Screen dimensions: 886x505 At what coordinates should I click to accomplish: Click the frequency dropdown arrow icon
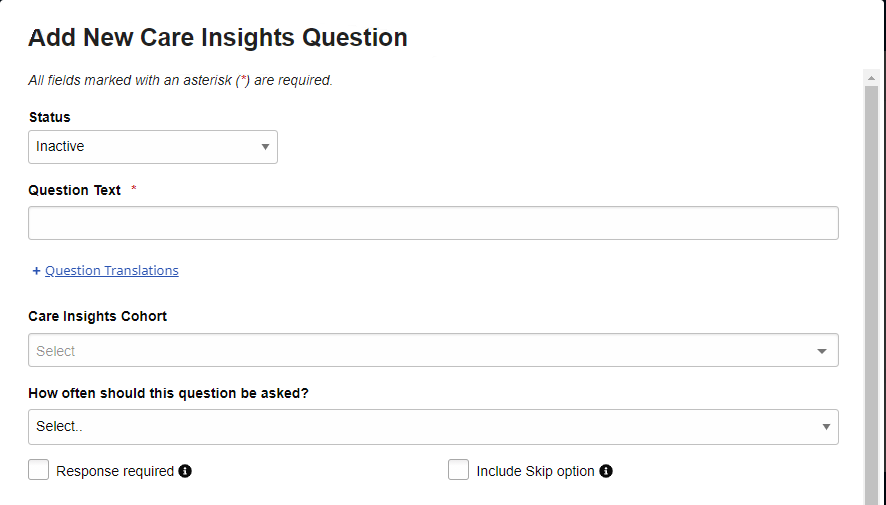[826, 427]
